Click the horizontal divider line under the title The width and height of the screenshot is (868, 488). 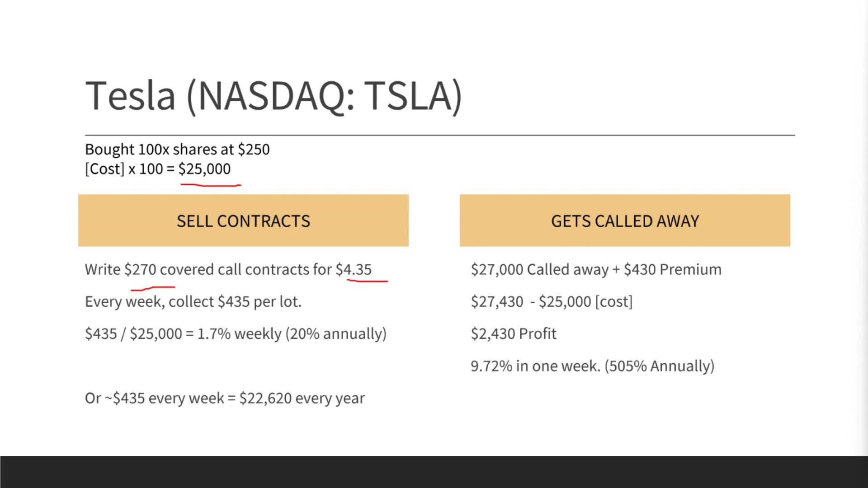click(439, 135)
